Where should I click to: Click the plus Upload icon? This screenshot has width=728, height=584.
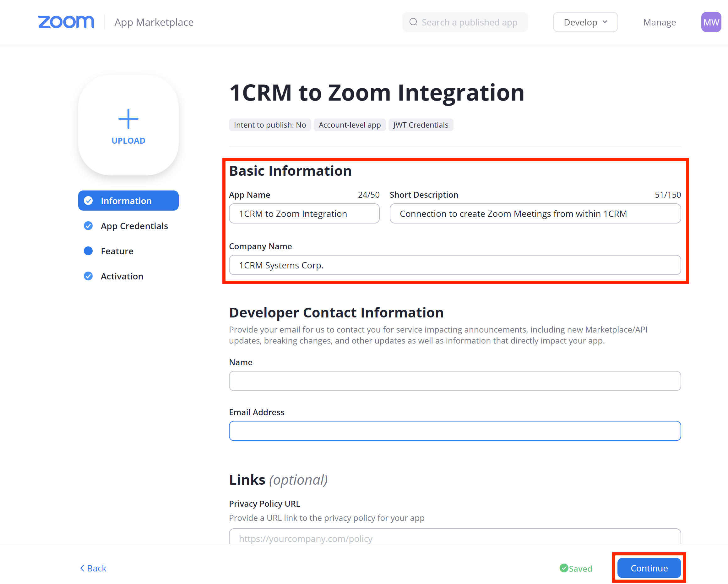[128, 118]
